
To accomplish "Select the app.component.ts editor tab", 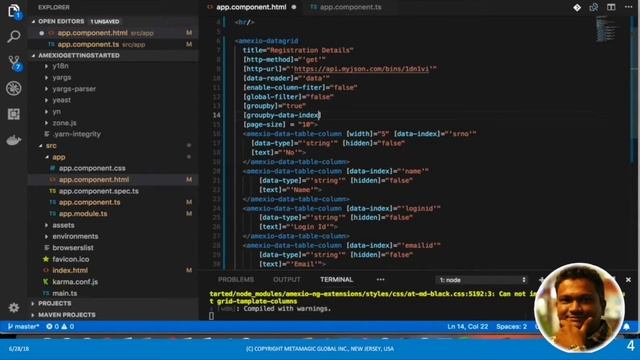I will pos(346,7).
